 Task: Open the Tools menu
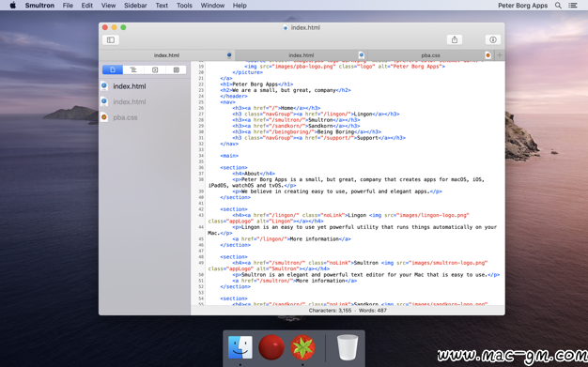point(184,6)
